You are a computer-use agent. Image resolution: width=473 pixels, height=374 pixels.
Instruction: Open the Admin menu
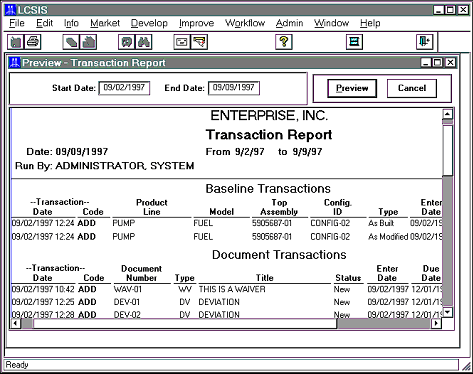[289, 23]
